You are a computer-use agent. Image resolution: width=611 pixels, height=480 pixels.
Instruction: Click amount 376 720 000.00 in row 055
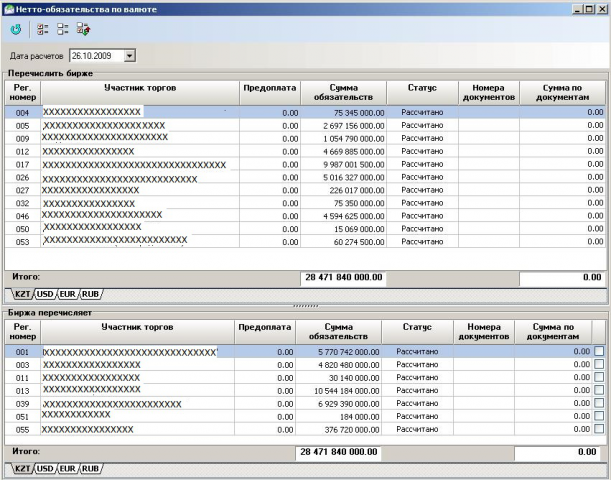pyautogui.click(x=352, y=429)
